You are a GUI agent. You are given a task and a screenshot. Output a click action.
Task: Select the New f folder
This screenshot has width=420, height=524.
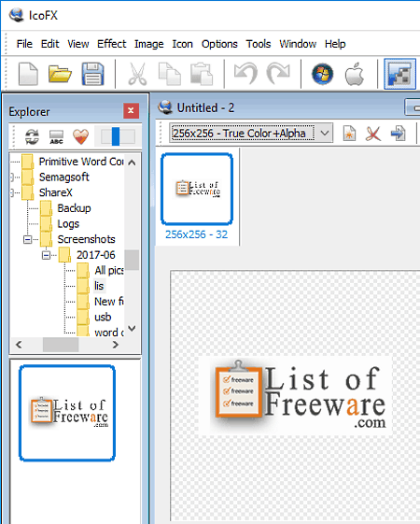109,302
